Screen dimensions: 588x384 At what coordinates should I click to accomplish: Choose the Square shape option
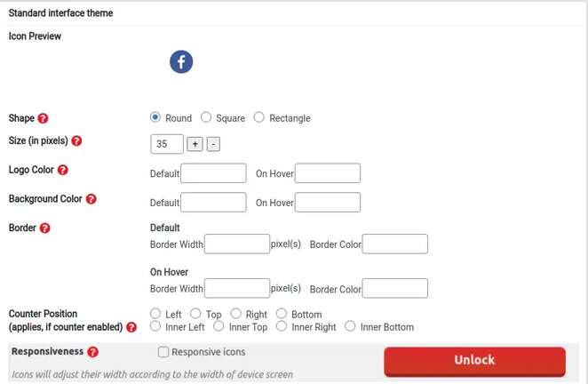click(206, 117)
